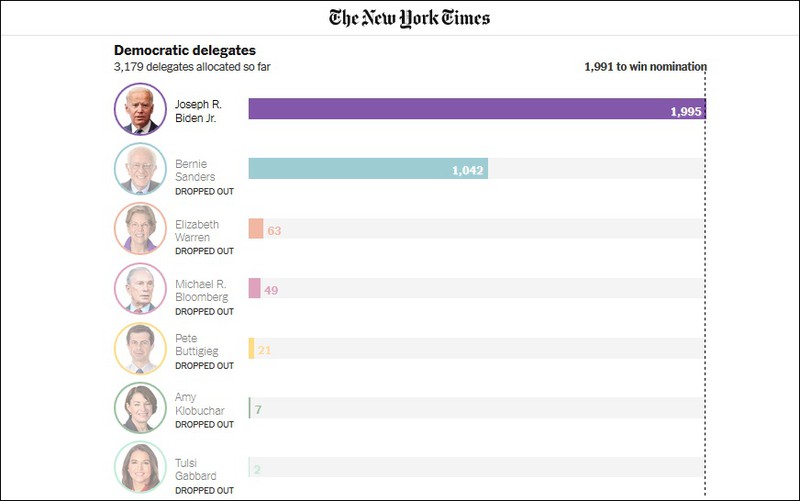The image size is (800, 501).
Task: Open Joseph R. Biden Jr. portrait
Action: coord(140,109)
